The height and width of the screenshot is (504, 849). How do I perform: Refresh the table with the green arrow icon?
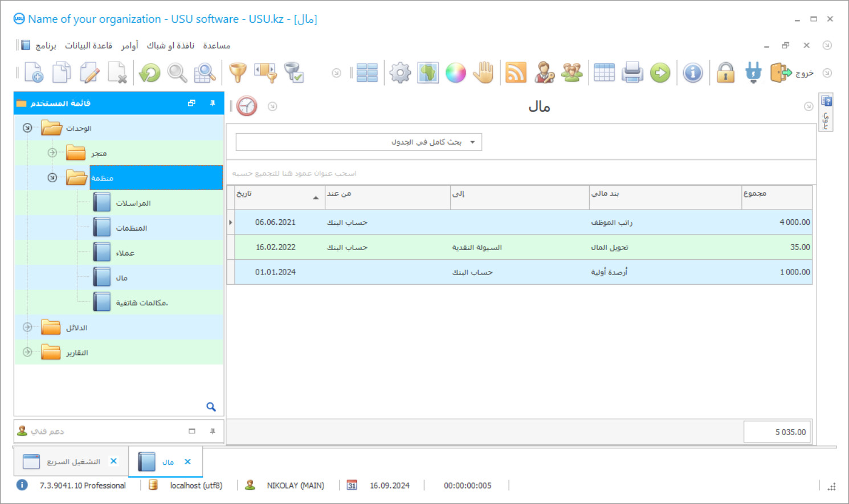(149, 72)
